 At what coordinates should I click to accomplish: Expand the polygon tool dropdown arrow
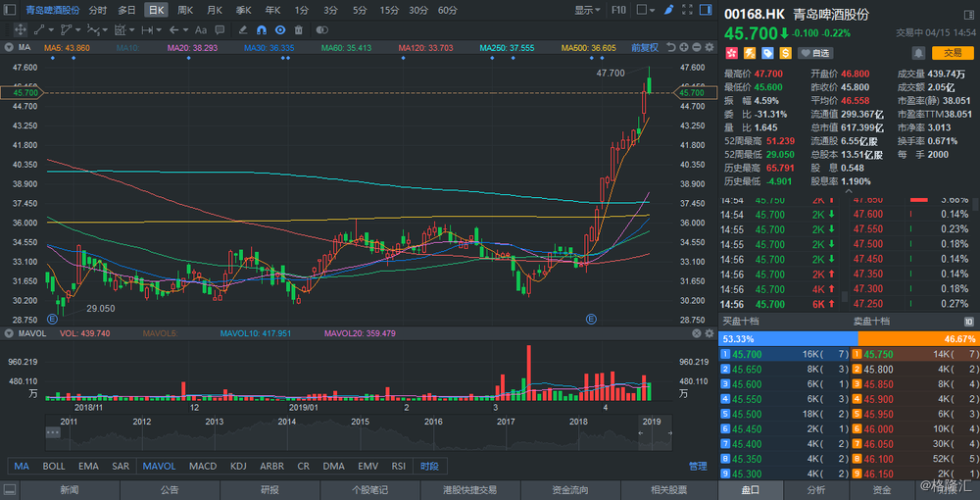tap(78, 30)
